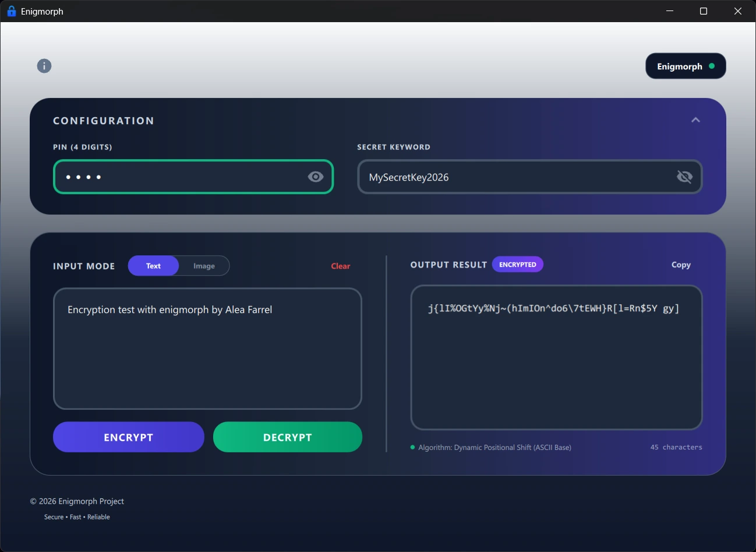Click the "© 2026 Enigmorph Project" footer text
The image size is (756, 552).
77,501
